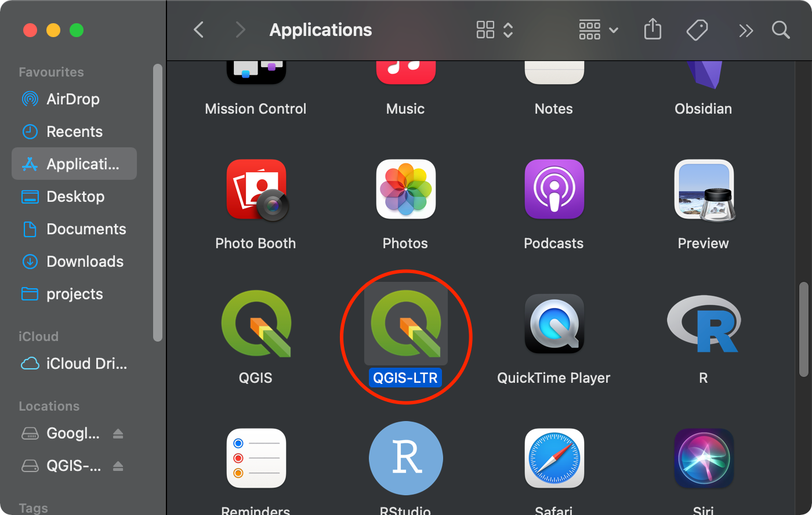Click the main file list scrollbar
The height and width of the screenshot is (515, 812).
[803, 329]
